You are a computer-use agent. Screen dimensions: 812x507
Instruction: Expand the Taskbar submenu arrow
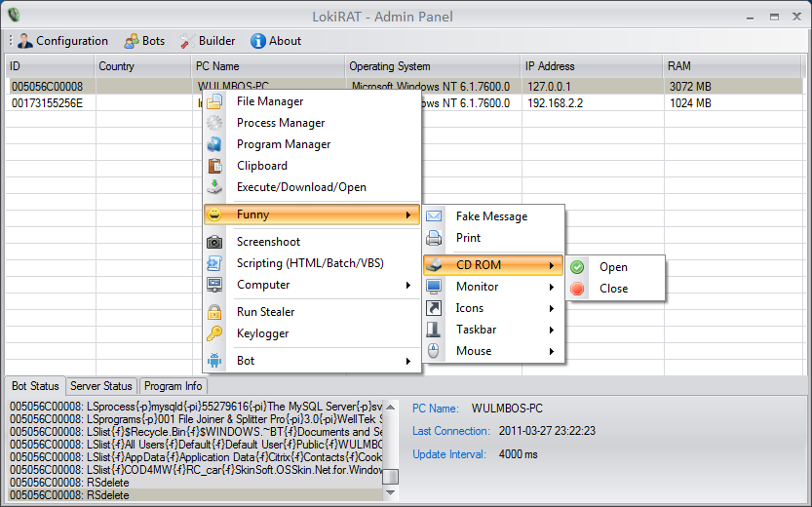(552, 330)
